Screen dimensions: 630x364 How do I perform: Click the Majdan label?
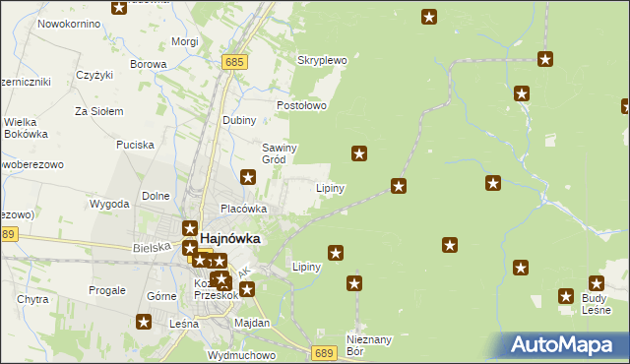point(252,323)
